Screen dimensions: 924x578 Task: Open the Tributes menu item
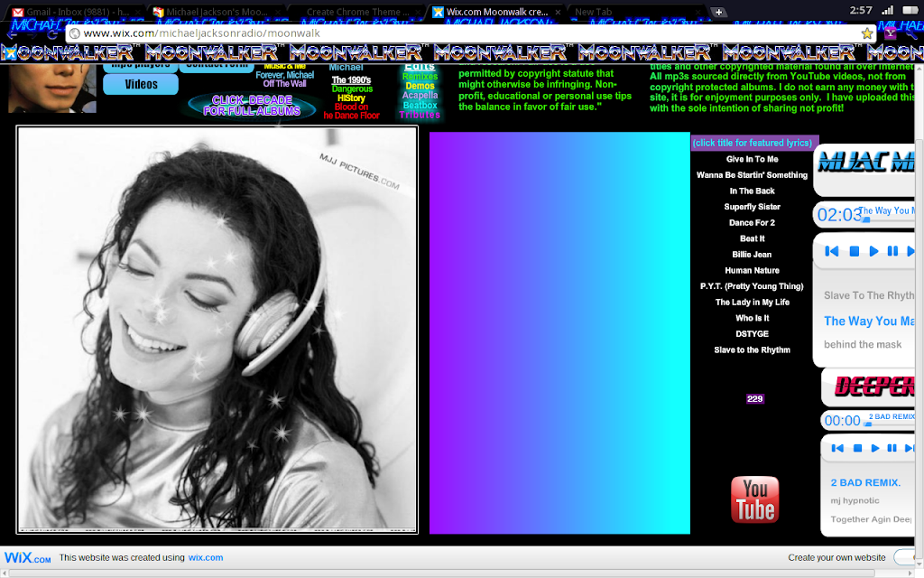pos(420,115)
